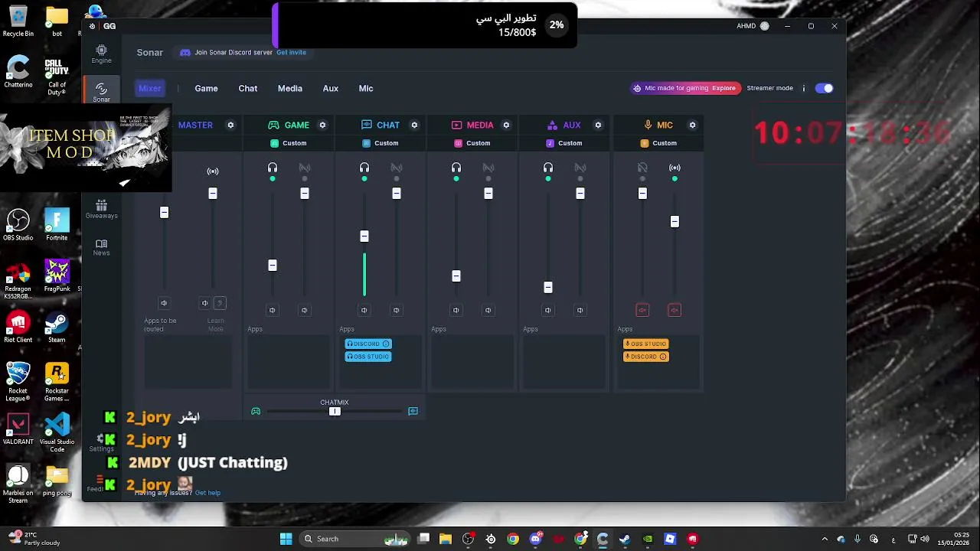Open MIC Custom preset dropdown
Screen dimensions: 980x551
[658, 143]
